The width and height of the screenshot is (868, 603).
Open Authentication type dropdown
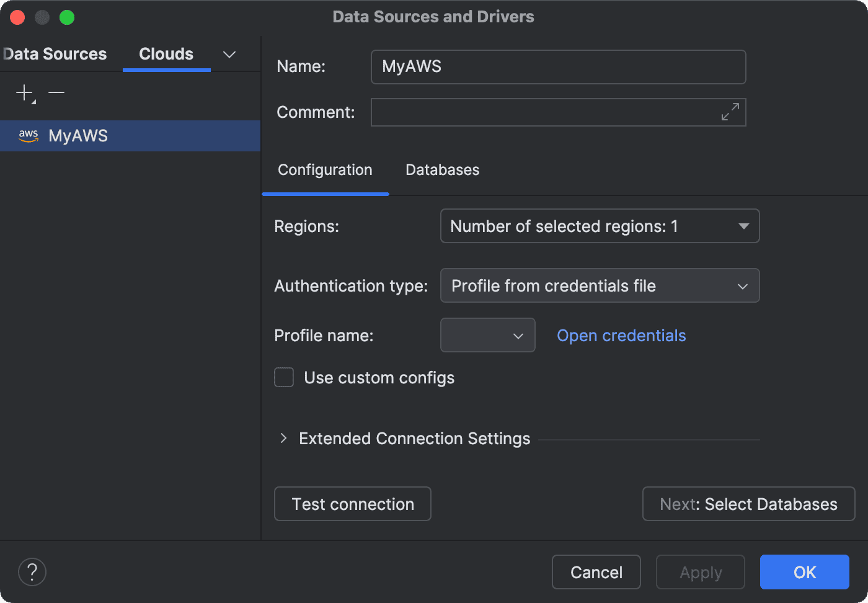(x=600, y=286)
